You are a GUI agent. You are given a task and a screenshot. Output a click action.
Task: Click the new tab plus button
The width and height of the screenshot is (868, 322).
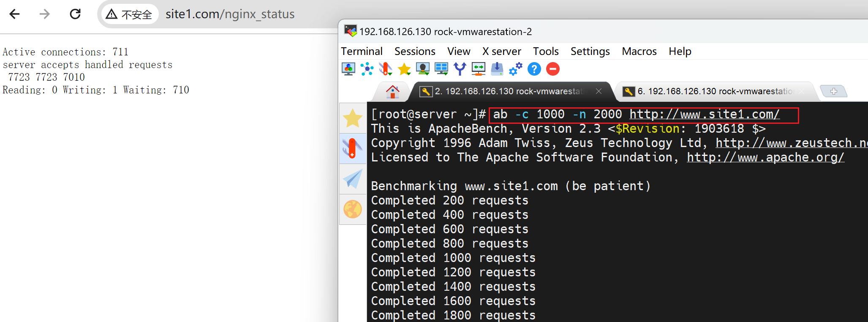[x=833, y=91]
